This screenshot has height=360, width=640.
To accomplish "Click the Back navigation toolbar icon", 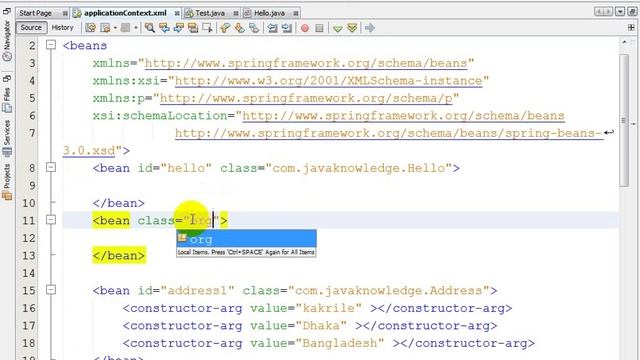I will pyautogui.click(x=105, y=28).
